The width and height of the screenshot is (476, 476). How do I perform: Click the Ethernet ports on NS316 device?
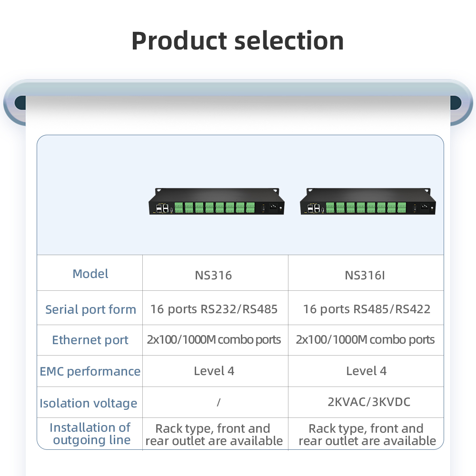[x=162, y=208]
